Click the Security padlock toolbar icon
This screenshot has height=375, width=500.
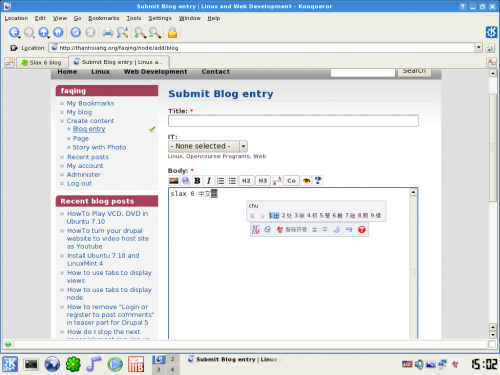(x=172, y=32)
